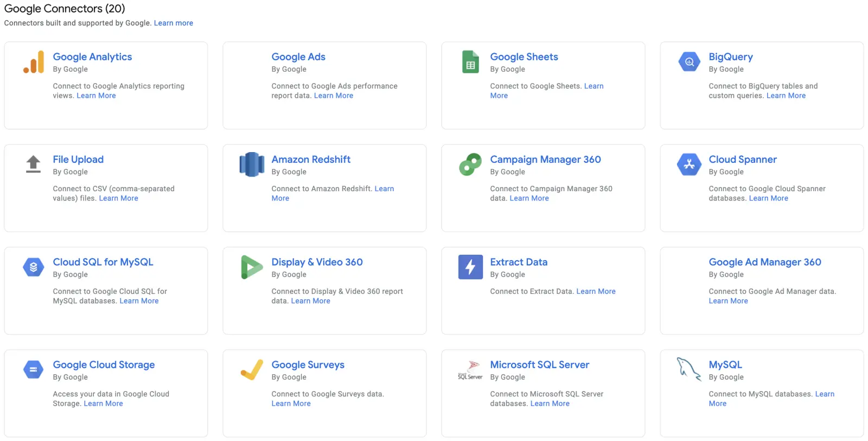
Task: Click the Amazon Redshift icon
Action: 252,165
